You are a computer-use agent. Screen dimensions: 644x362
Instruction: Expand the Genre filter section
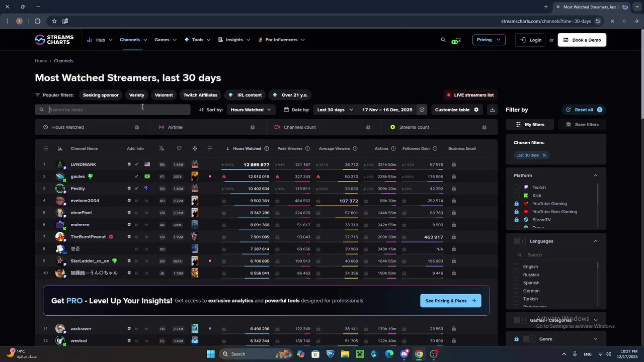coord(596,339)
